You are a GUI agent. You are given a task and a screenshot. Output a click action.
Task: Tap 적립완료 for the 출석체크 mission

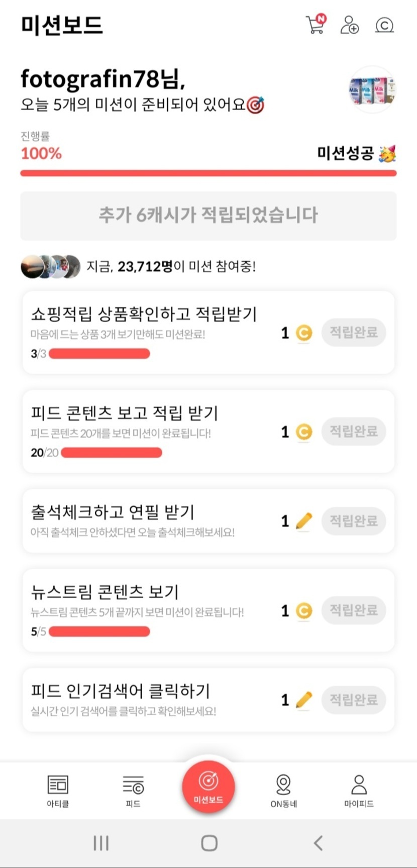pos(354,520)
